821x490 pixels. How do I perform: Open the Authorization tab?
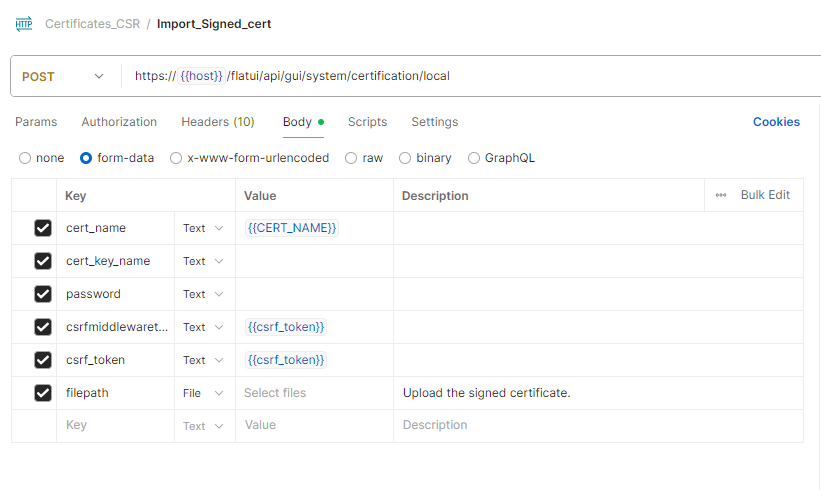click(x=119, y=122)
